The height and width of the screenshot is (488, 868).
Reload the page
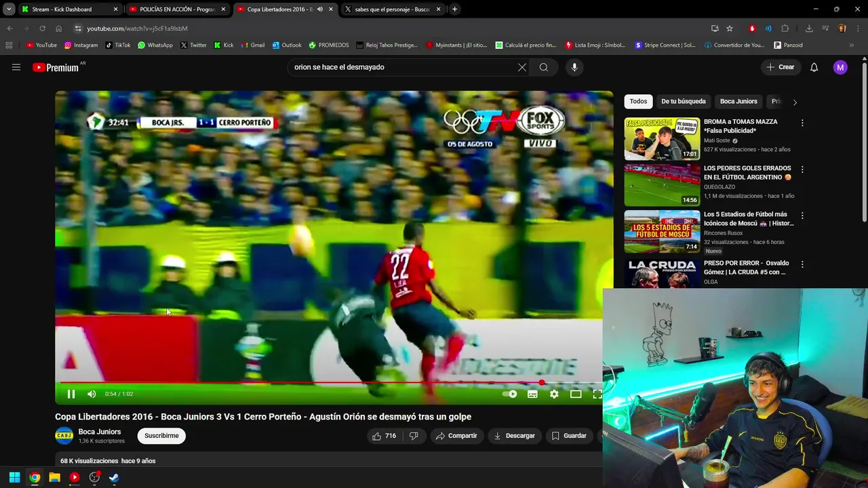pos(42,28)
